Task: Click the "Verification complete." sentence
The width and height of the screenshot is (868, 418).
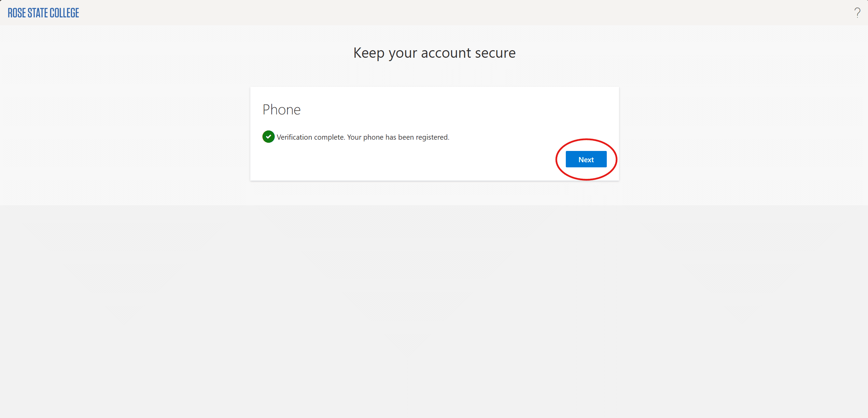Action: coord(310,137)
